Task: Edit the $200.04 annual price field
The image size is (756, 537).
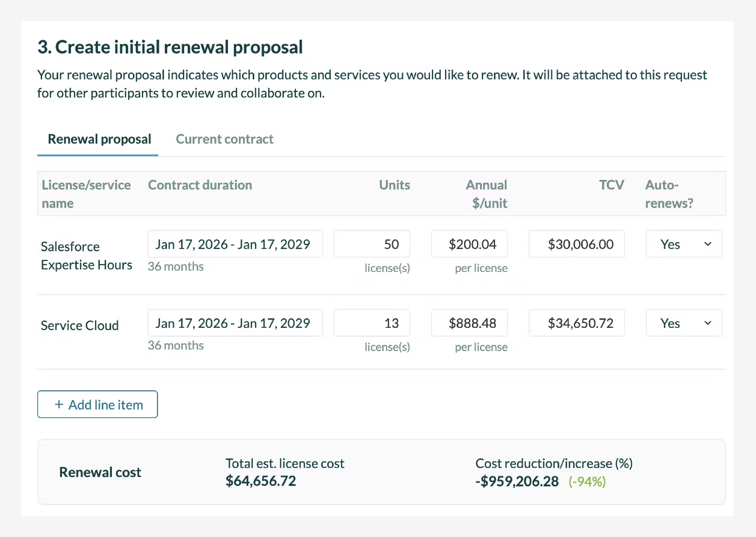Action: click(469, 244)
